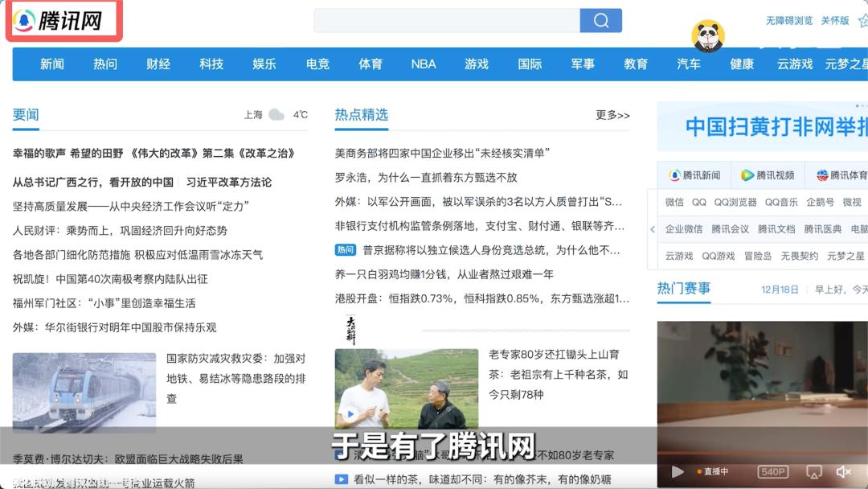
Task: Open headline 祝凯旋！中国第40次南极考察内陆队出征
Action: (x=110, y=279)
